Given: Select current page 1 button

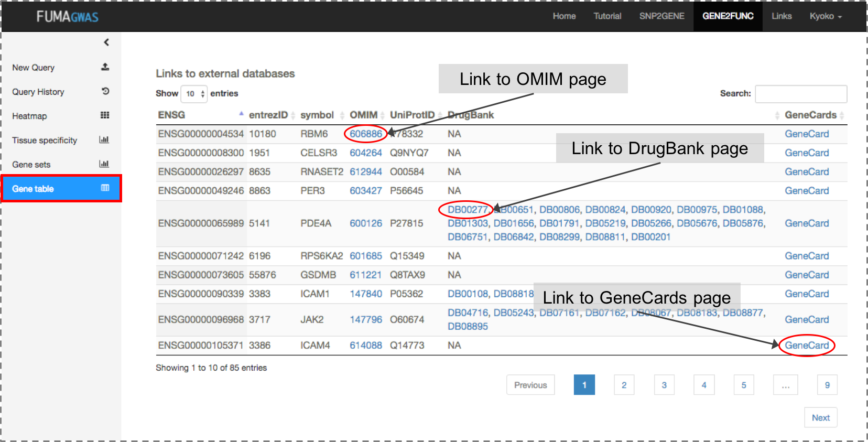Looking at the screenshot, I should pyautogui.click(x=584, y=385).
